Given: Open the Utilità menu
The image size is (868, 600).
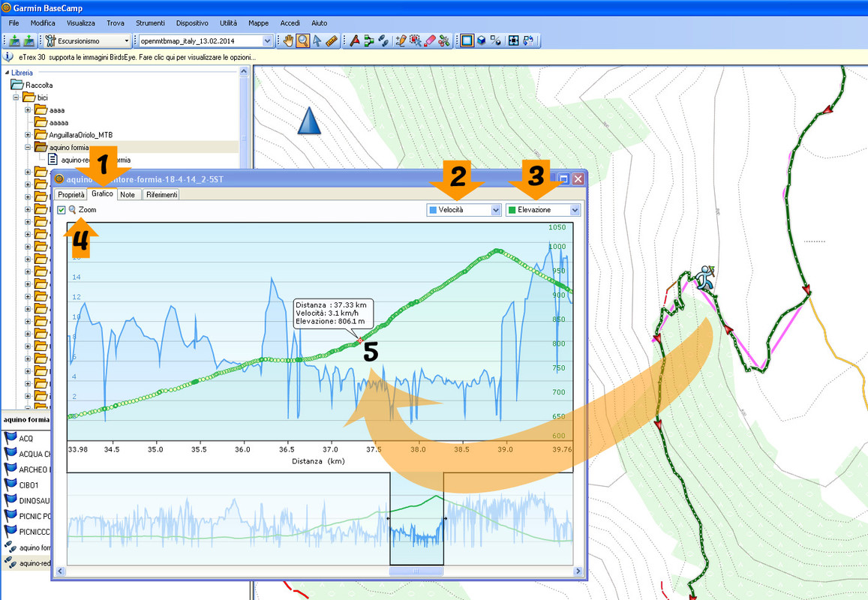Looking at the screenshot, I should click(228, 22).
